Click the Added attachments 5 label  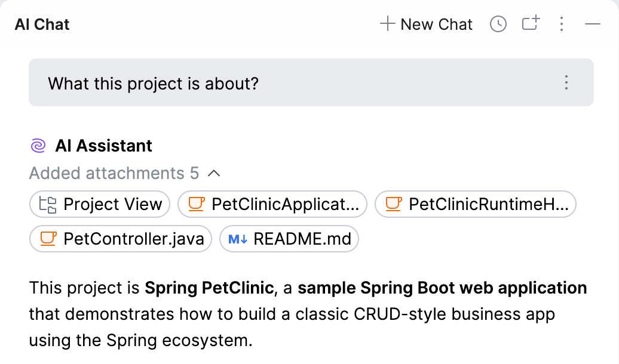click(114, 174)
